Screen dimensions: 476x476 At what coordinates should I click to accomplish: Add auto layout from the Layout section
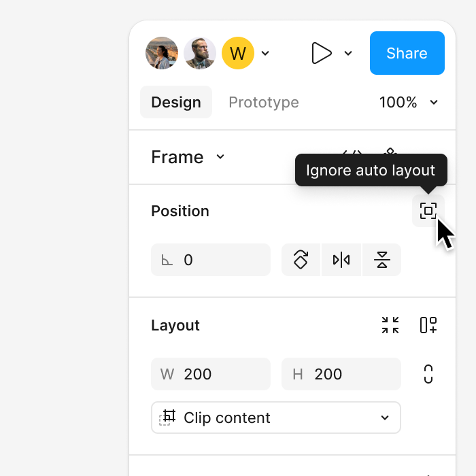click(x=428, y=325)
